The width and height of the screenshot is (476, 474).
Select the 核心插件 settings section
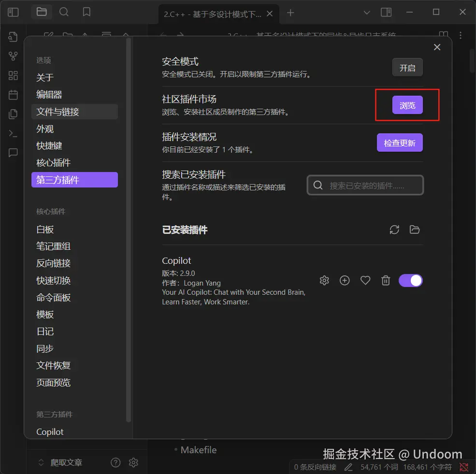(x=75, y=163)
